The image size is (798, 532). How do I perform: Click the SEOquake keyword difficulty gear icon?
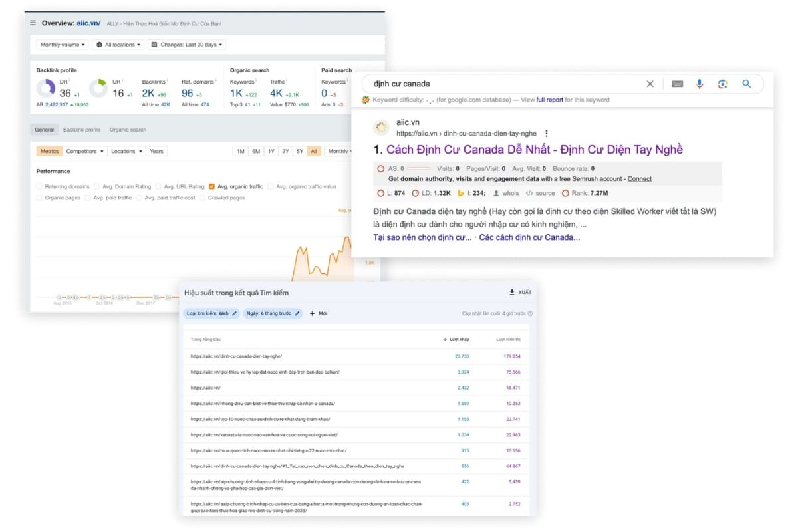(366, 100)
